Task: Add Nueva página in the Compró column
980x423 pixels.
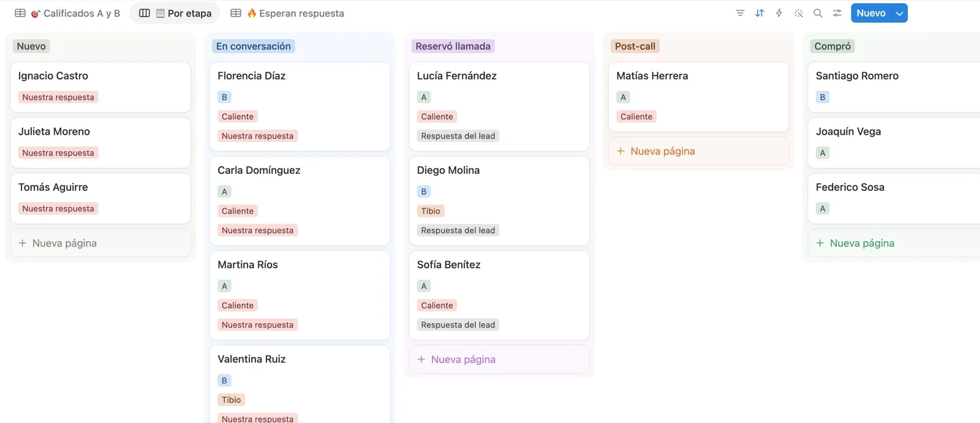Action: (x=894, y=243)
